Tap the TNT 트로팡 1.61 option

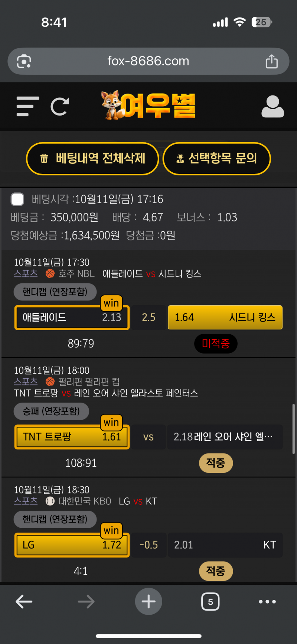click(72, 437)
